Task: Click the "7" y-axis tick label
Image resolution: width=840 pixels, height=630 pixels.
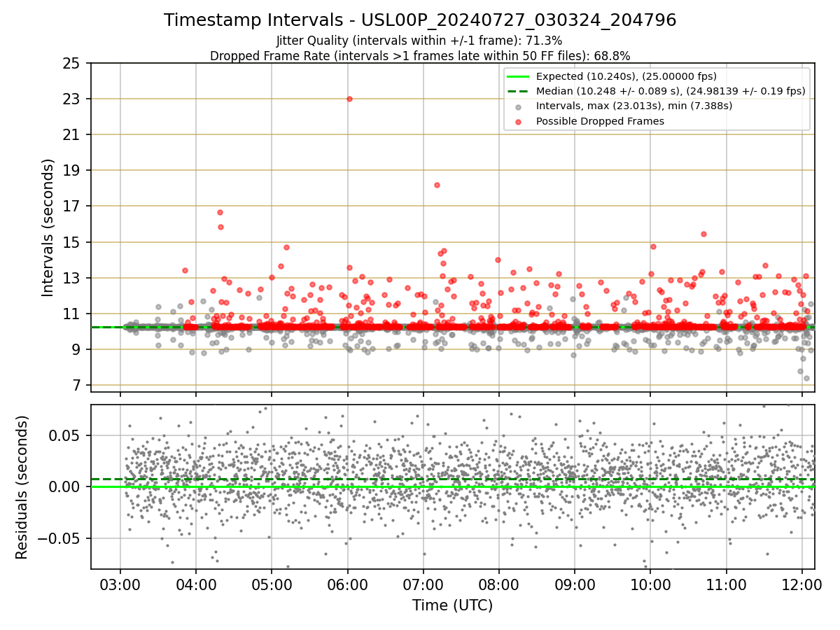Action: (76, 385)
